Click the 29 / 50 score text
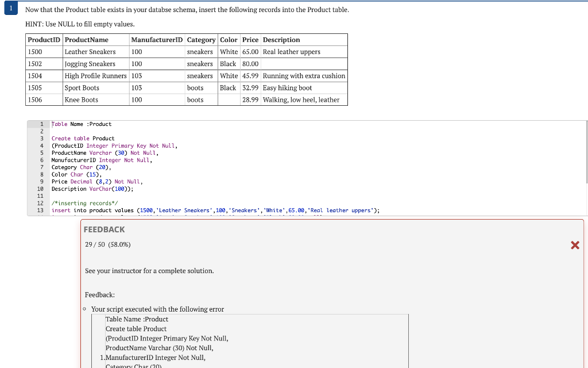Screen dimensions: 588x368 [x=107, y=244]
